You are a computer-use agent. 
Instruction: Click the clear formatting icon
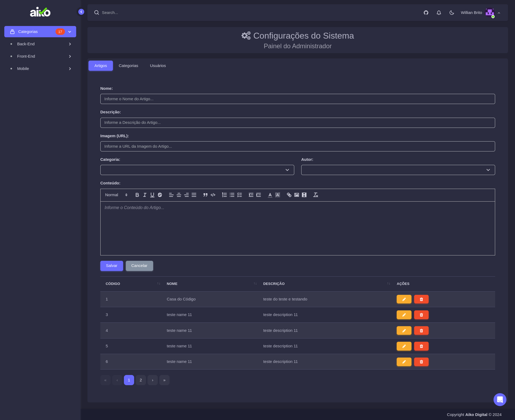click(x=315, y=195)
